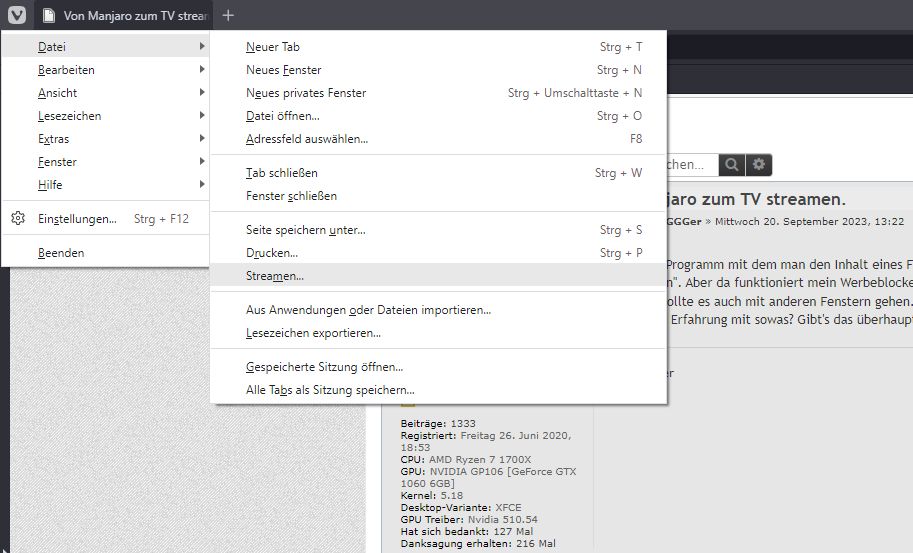This screenshot has height=553, width=913.
Task: Choose Neuer Tab menu entry
Action: click(x=273, y=47)
